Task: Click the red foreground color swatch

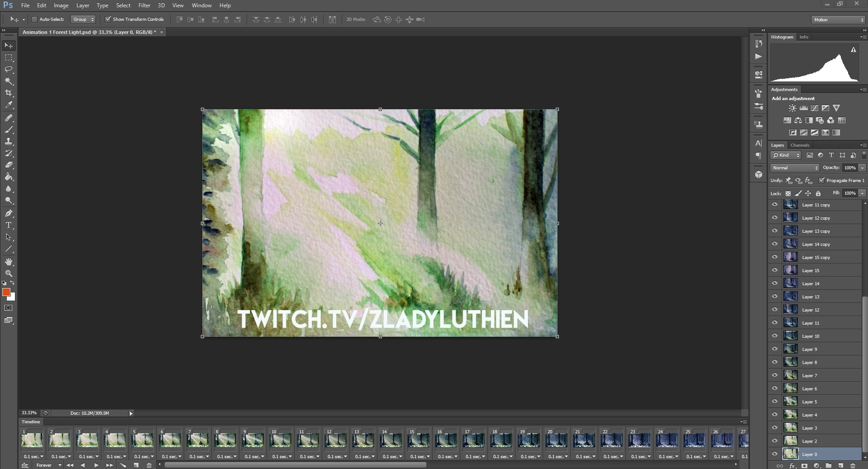Action: point(6,292)
